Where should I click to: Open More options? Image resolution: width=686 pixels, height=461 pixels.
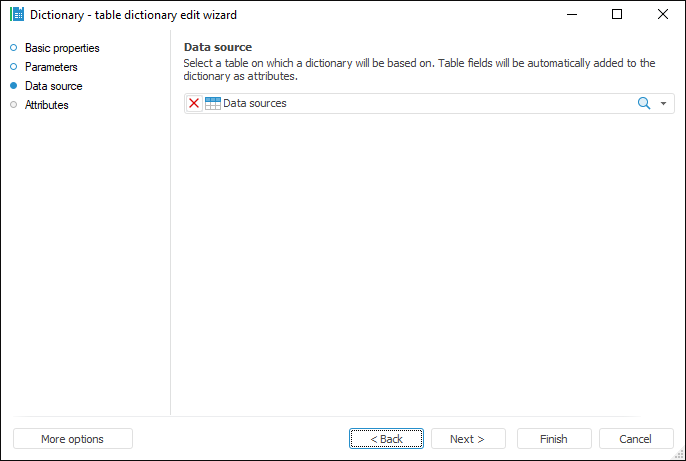coord(72,439)
